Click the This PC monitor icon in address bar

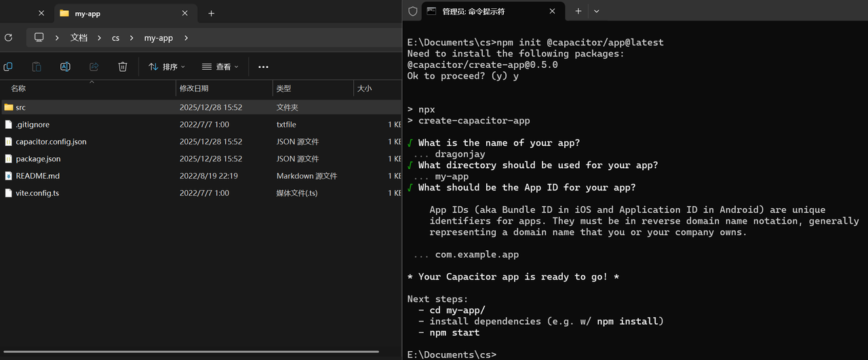click(x=39, y=38)
